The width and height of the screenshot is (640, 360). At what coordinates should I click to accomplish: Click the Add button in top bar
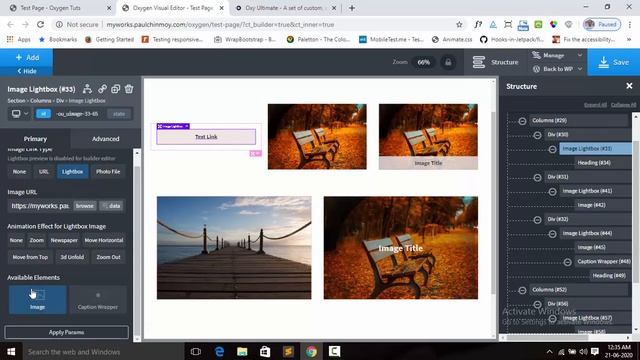[27, 58]
